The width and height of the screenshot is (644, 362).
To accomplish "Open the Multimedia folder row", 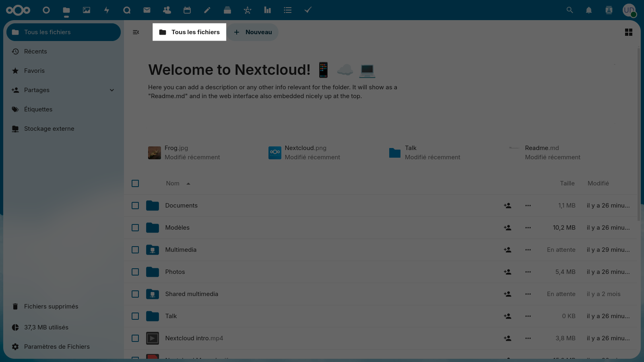I will 381,250.
